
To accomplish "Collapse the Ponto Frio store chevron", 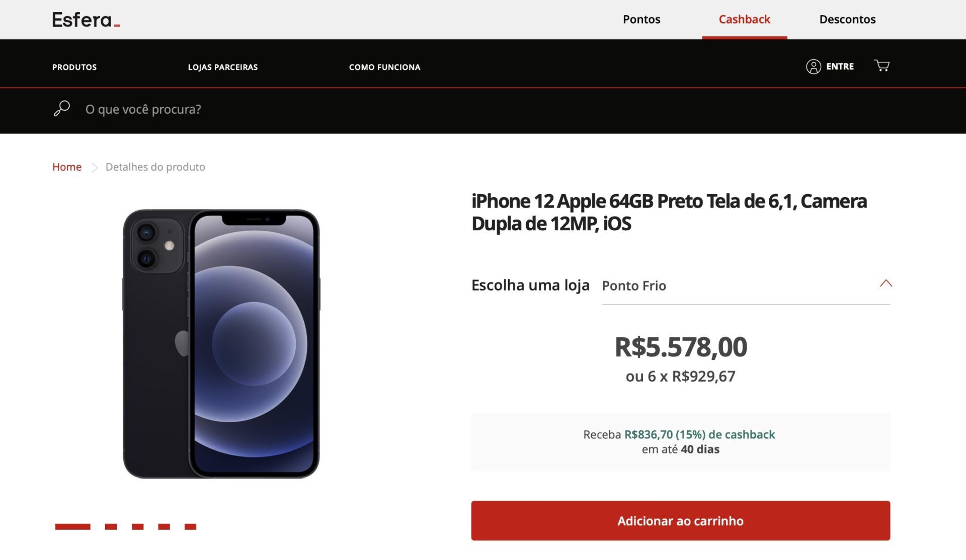I will pos(886,284).
